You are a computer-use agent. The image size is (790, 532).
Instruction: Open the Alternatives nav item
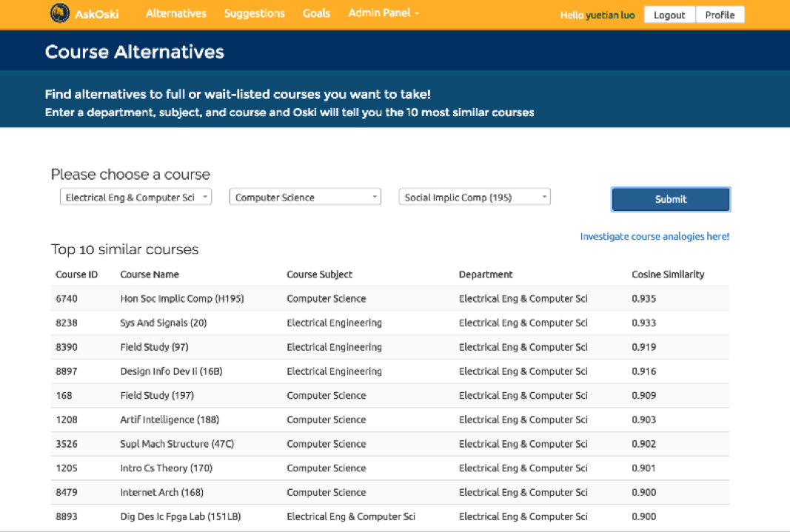(176, 13)
